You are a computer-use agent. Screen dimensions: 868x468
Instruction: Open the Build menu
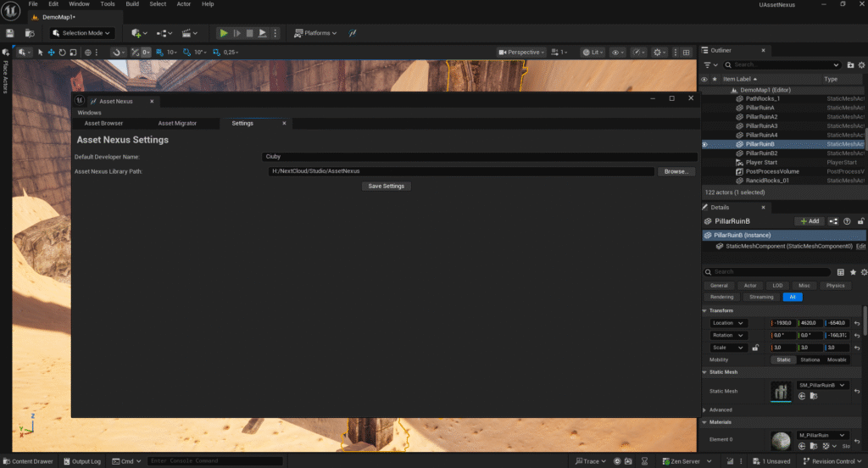tap(132, 4)
